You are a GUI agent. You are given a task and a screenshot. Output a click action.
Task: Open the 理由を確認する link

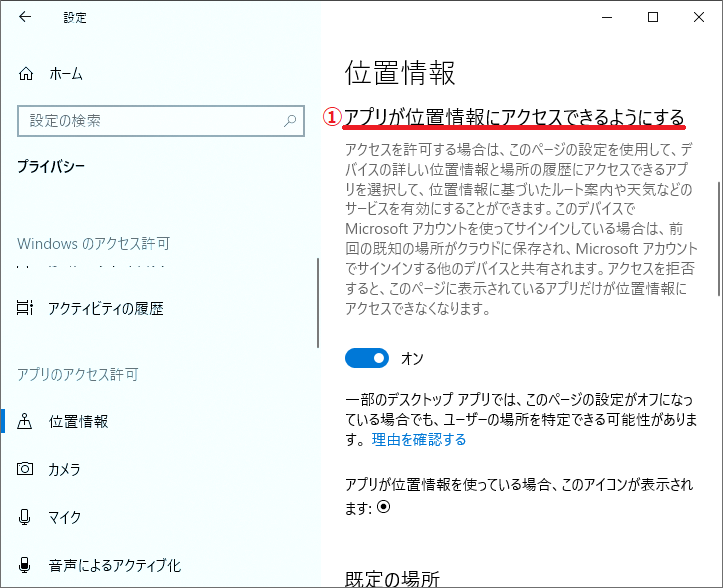tap(419, 440)
